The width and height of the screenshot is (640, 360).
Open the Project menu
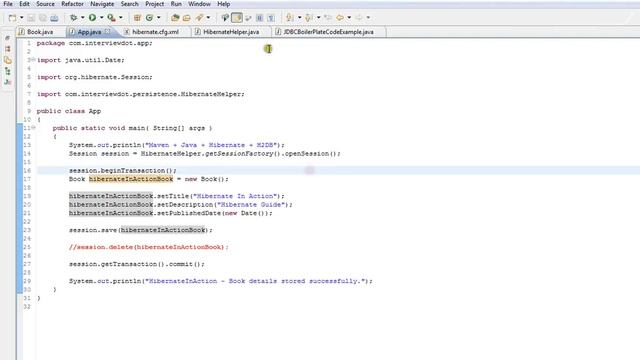click(x=154, y=4)
